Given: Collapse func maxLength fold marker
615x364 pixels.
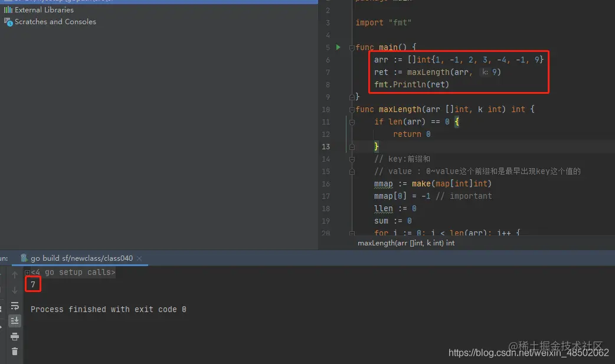Looking at the screenshot, I should [352, 110].
